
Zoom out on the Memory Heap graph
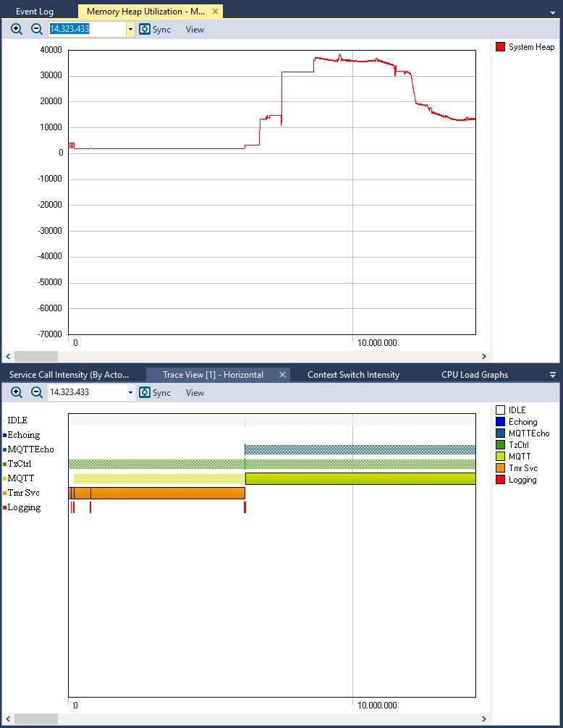(36, 29)
